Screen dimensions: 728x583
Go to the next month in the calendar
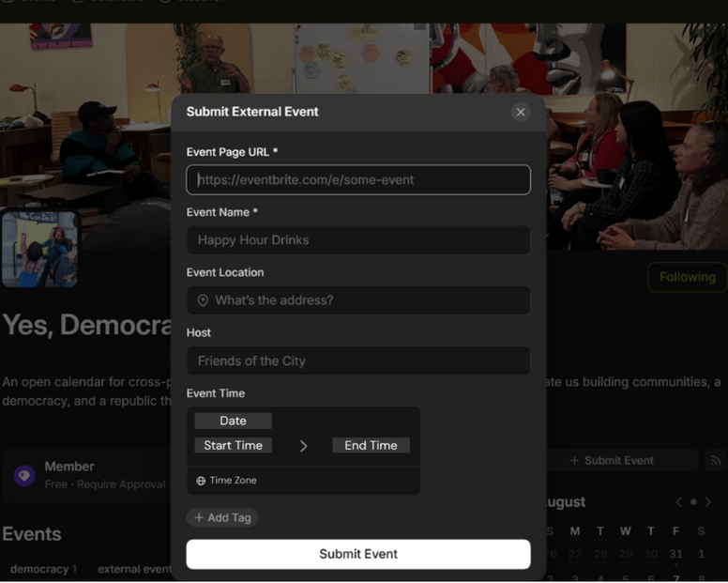click(708, 502)
